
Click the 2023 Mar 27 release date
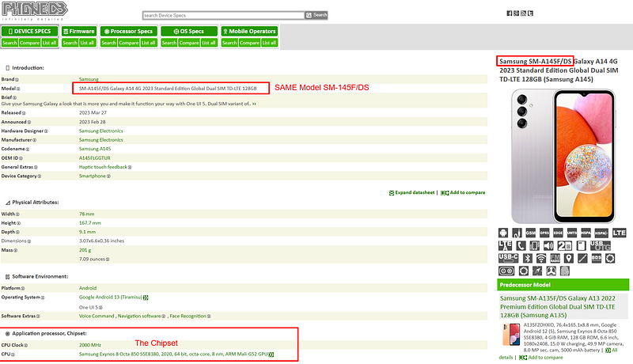[93, 113]
